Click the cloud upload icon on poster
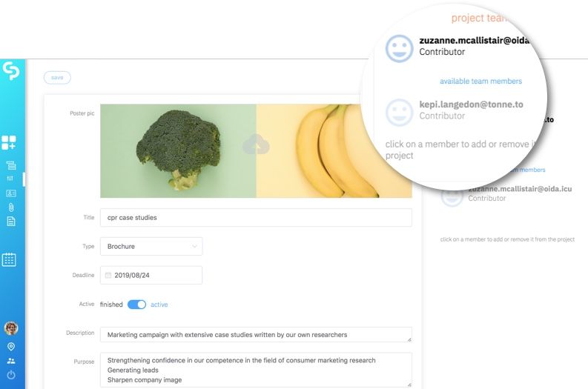This screenshot has width=588, height=389. click(255, 146)
